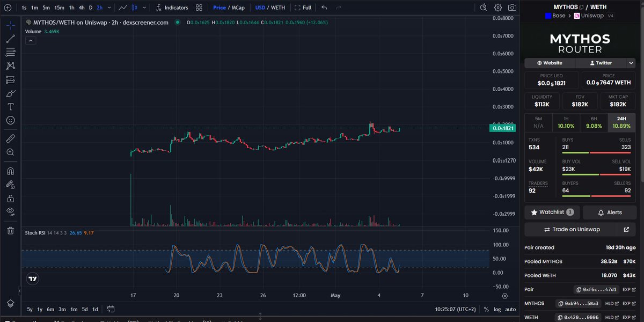644x322 pixels.
Task: Select the XABCD pattern tool
Action: (10, 66)
